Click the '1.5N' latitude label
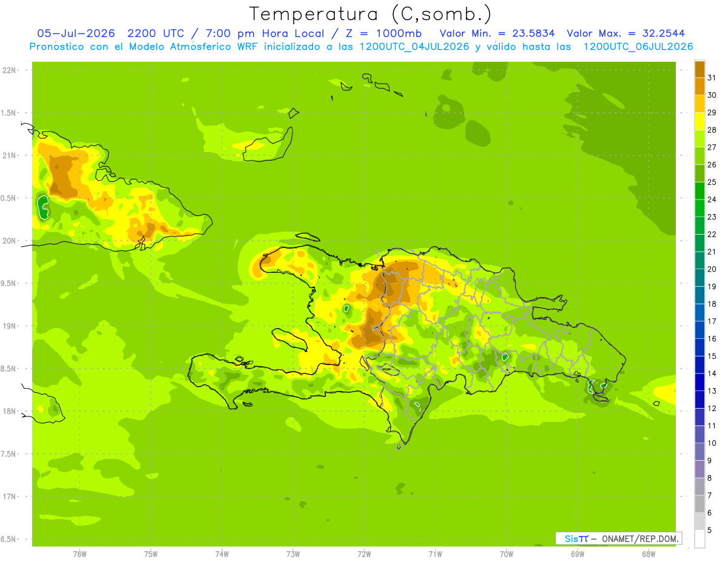Image resolution: width=728 pixels, height=562 pixels. pos(8,113)
